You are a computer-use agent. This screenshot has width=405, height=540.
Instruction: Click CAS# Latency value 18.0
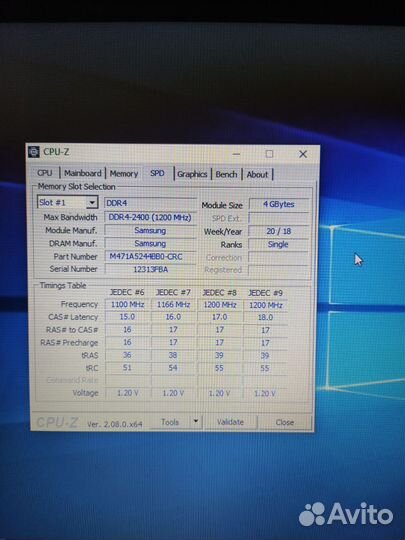click(x=266, y=317)
